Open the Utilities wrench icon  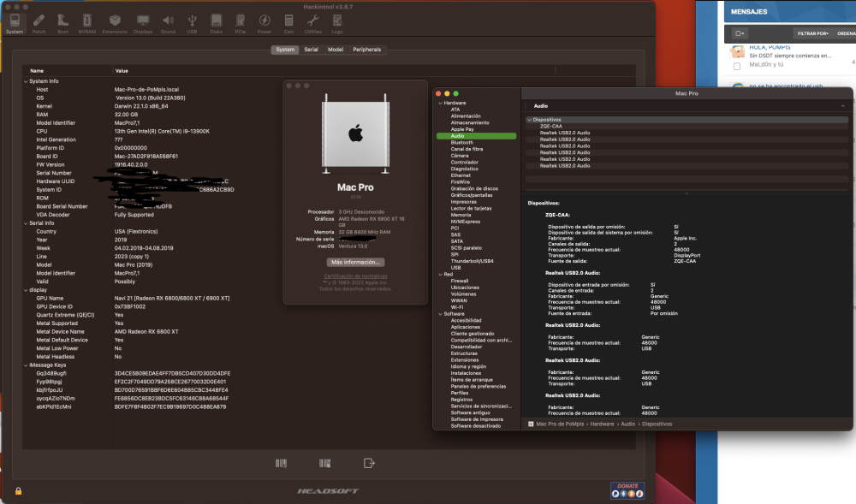click(312, 24)
